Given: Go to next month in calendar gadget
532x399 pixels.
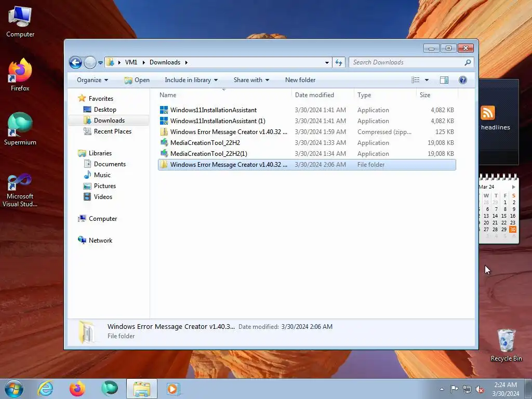Looking at the screenshot, I should click(513, 187).
